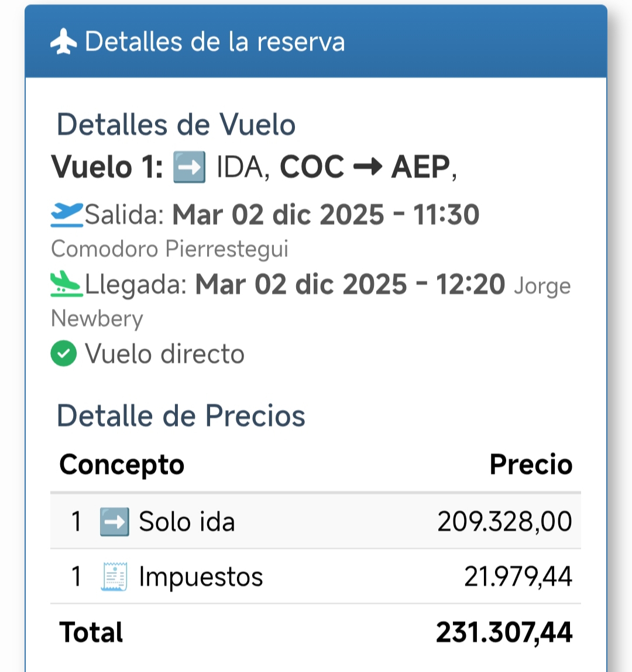Image resolution: width=632 pixels, height=672 pixels.
Task: Click the Detalle de Precios heading
Action: coord(181,416)
